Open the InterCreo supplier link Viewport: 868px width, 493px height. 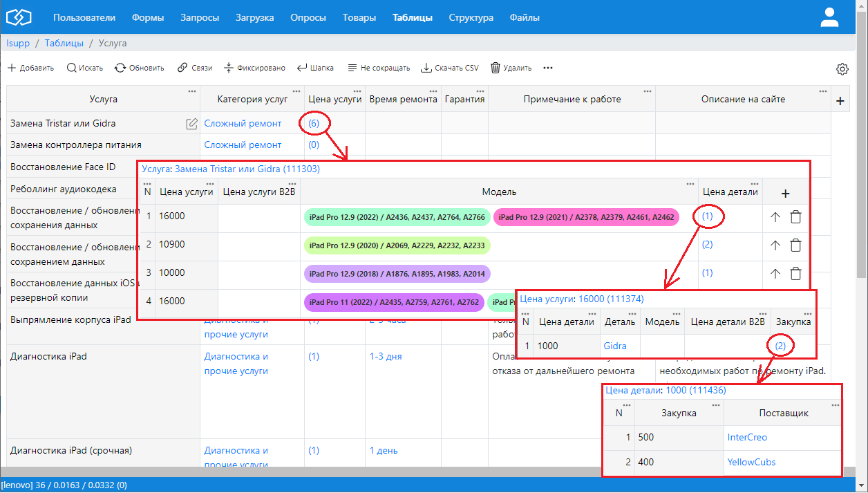click(x=747, y=437)
